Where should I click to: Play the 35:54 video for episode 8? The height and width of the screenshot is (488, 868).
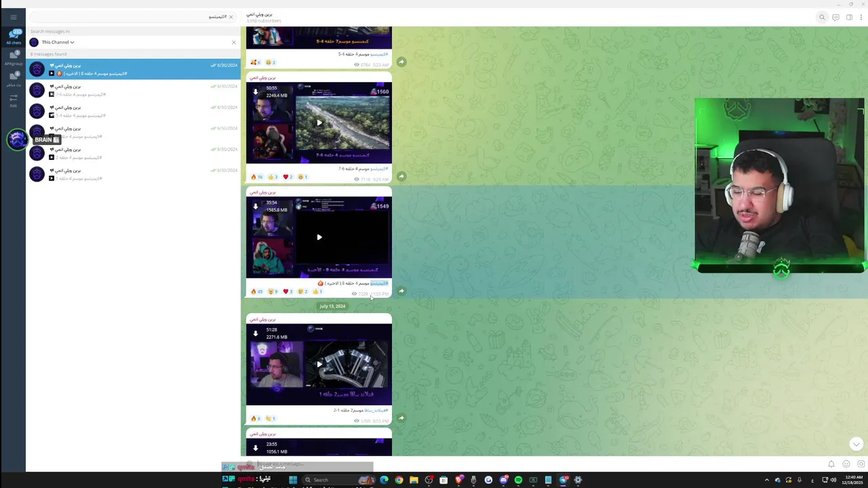(319, 237)
